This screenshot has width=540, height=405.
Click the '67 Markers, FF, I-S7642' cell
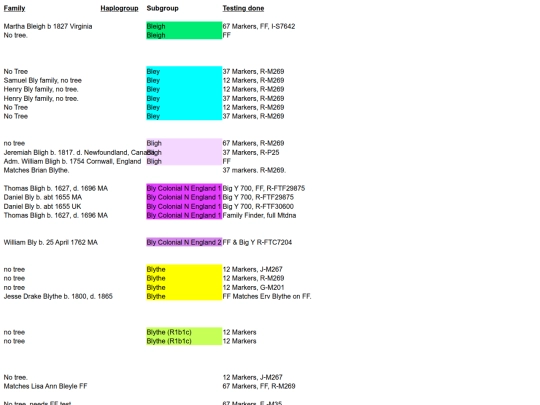point(259,27)
